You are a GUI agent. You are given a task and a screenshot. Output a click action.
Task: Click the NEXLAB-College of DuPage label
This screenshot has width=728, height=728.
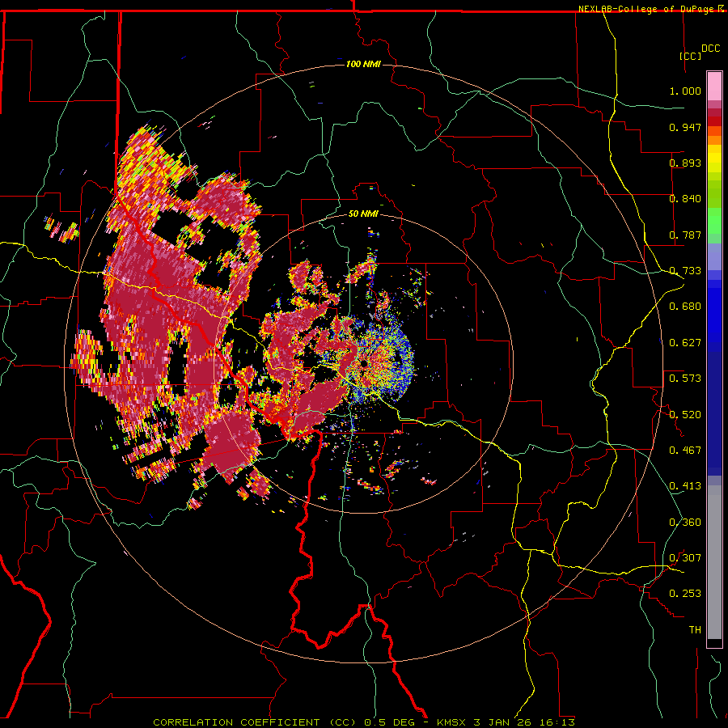pyautogui.click(x=645, y=9)
